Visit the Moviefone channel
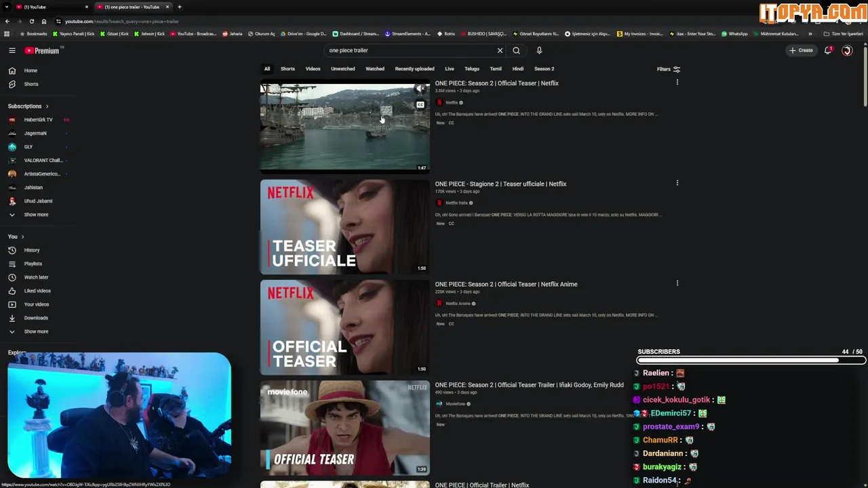Viewport: 868px width, 488px height. pyautogui.click(x=456, y=404)
